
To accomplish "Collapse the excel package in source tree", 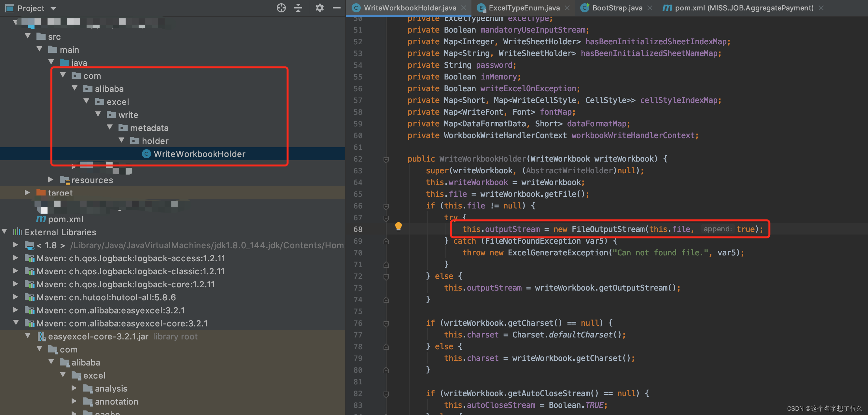I will tap(87, 101).
